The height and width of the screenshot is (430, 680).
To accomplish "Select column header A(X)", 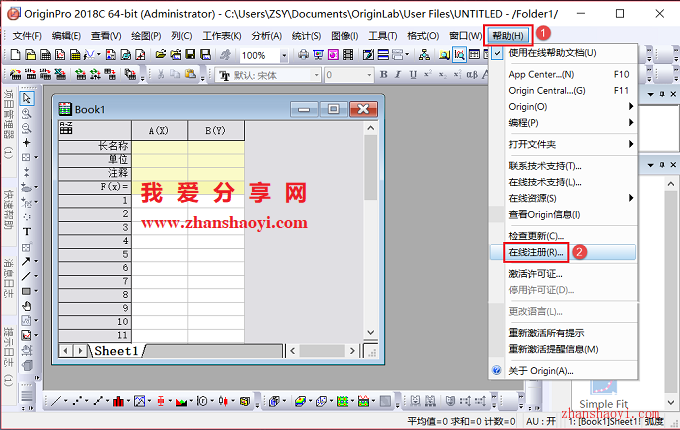I will 159,130.
